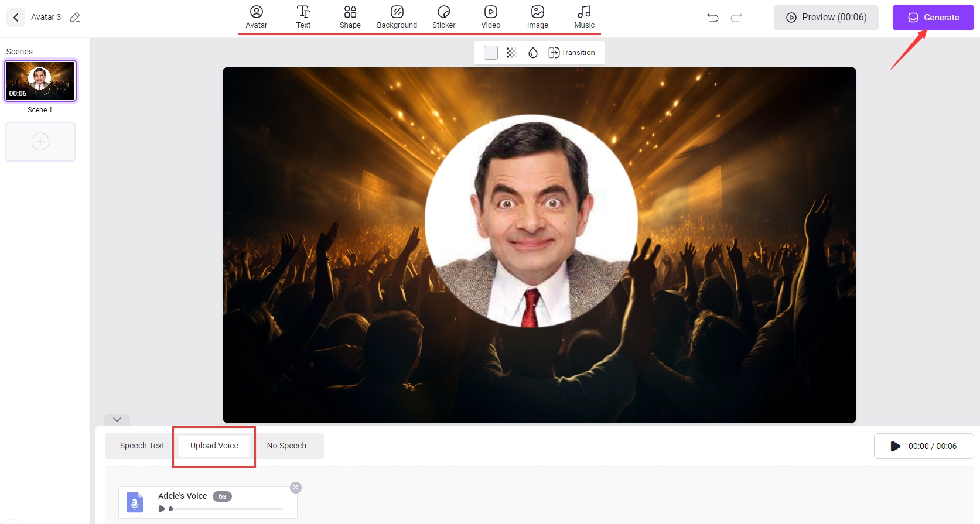Go back with the left arrow
Image resolution: width=980 pixels, height=524 pixels.
point(16,18)
